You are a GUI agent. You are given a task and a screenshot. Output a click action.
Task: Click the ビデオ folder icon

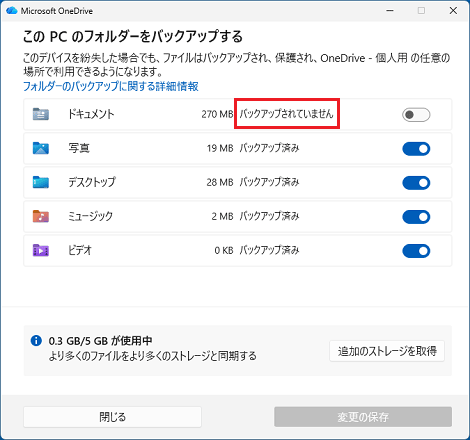(x=41, y=250)
